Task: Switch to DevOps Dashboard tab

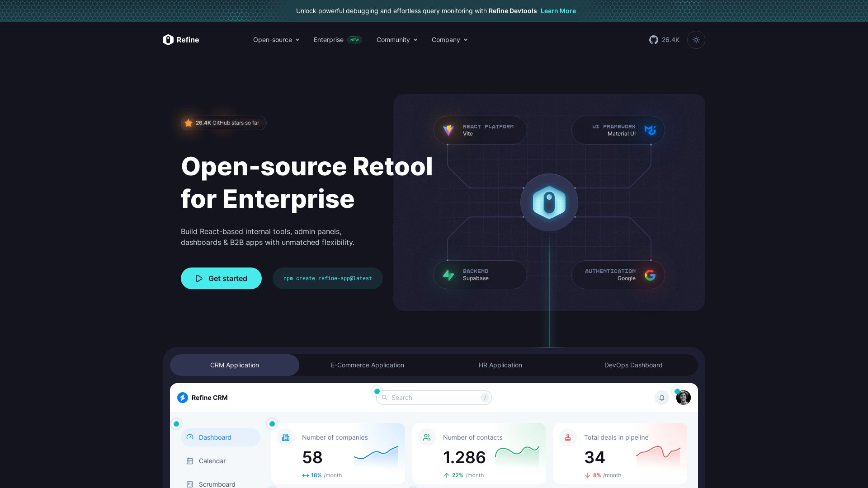Action: pos(633,365)
